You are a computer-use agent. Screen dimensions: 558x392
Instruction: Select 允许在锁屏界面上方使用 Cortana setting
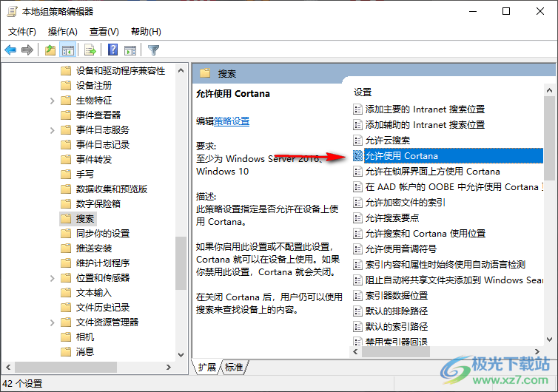pos(432,172)
